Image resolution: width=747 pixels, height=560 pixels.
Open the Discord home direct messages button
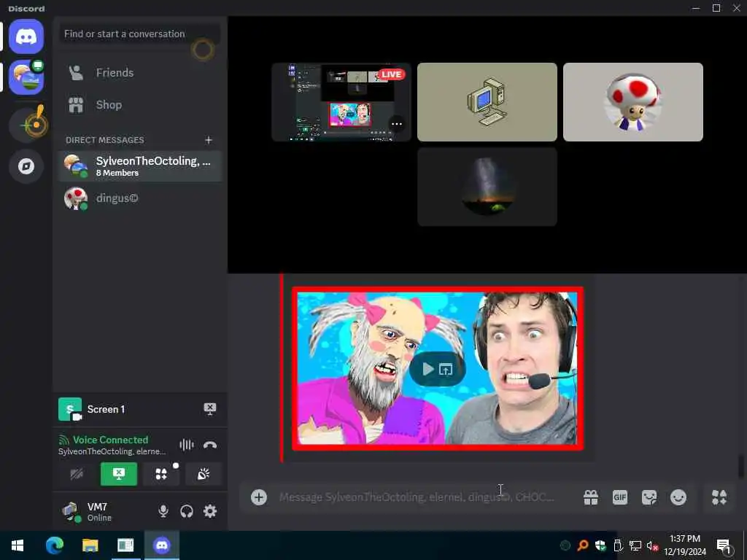(26, 36)
